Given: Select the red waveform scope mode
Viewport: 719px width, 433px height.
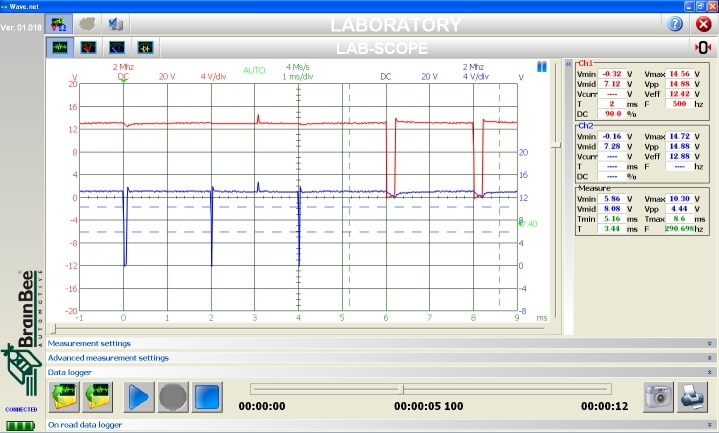Looking at the screenshot, I should click(x=88, y=47).
